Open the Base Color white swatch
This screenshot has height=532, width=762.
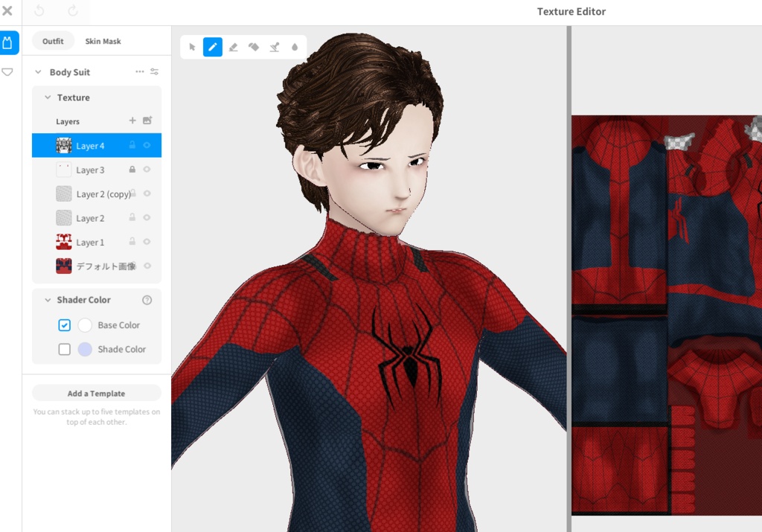[x=85, y=325]
